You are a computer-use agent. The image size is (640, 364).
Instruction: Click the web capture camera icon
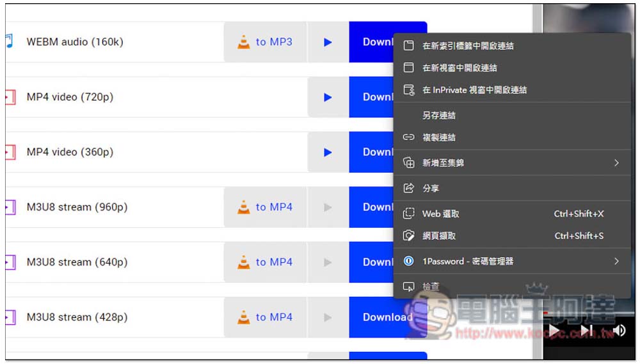[x=408, y=235]
